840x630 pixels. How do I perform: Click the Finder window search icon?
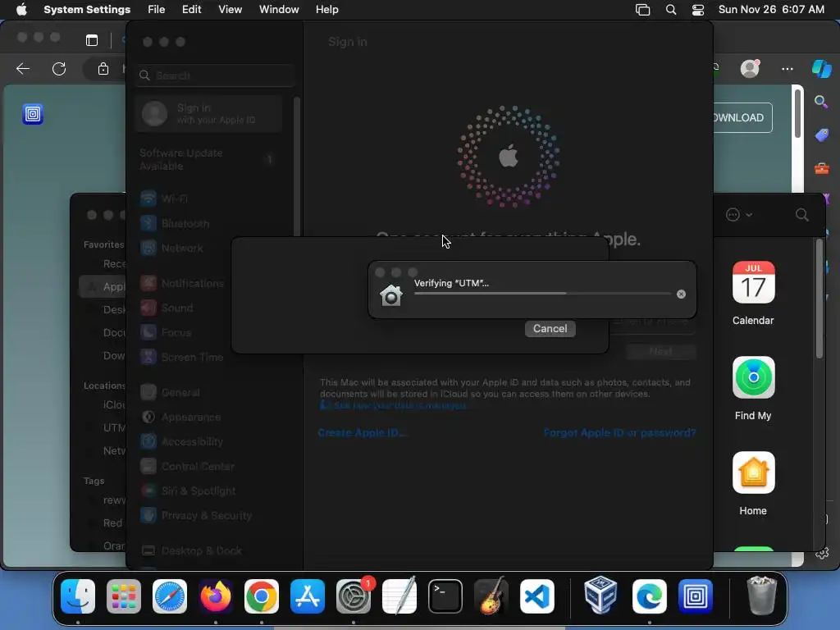point(802,215)
